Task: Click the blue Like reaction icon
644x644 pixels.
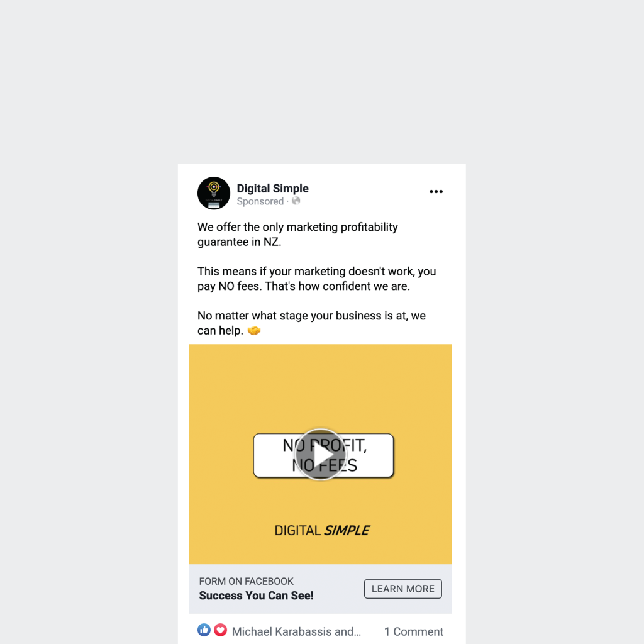Action: 204,630
